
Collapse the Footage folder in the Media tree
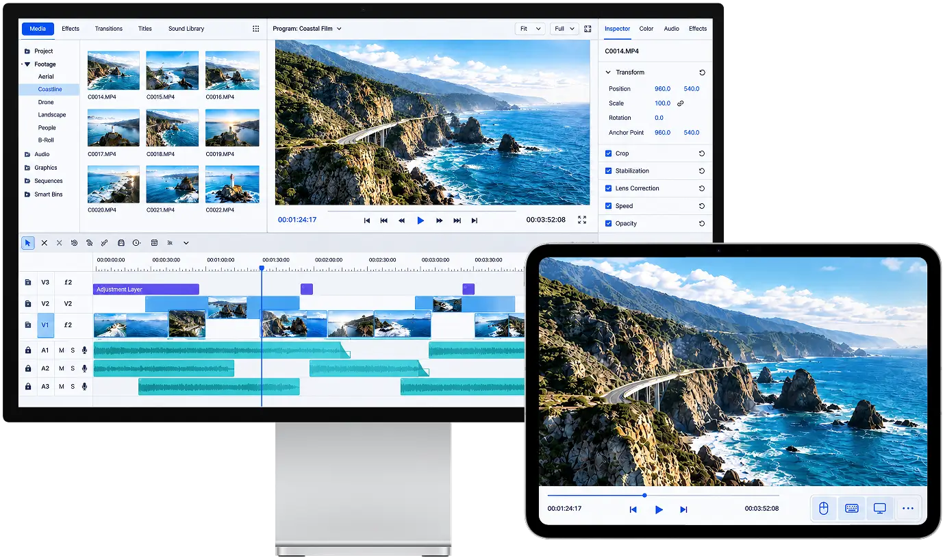click(x=27, y=64)
